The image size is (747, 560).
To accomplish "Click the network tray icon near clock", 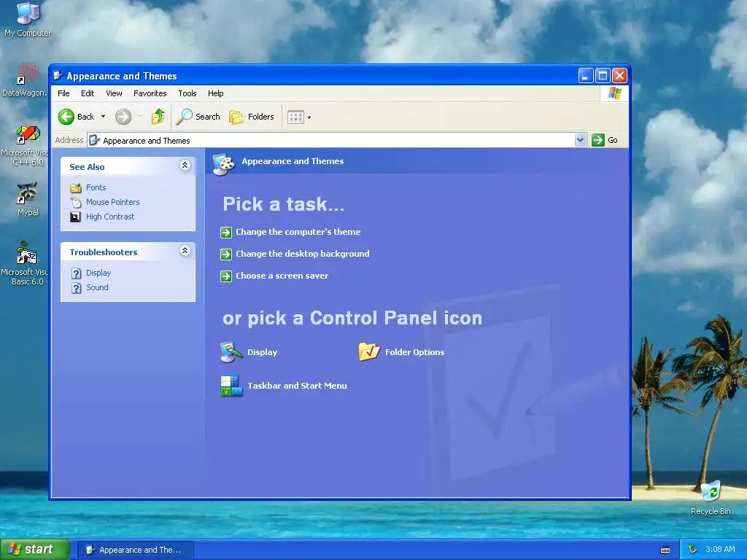I will pos(692,549).
